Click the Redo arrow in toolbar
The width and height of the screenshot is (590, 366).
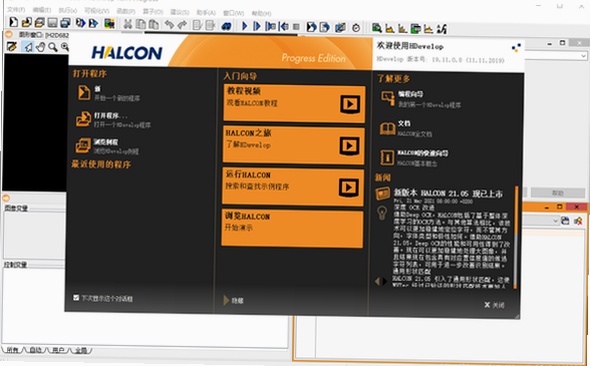point(182,25)
